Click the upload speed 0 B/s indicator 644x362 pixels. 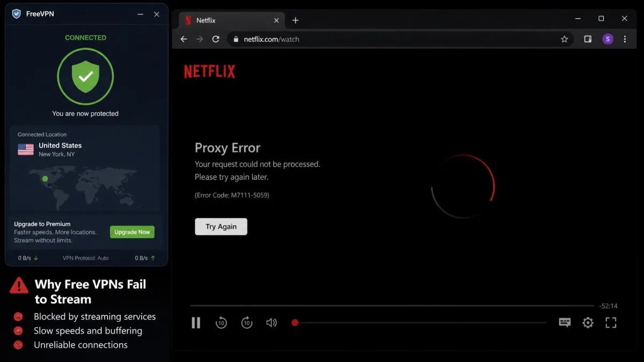point(145,258)
